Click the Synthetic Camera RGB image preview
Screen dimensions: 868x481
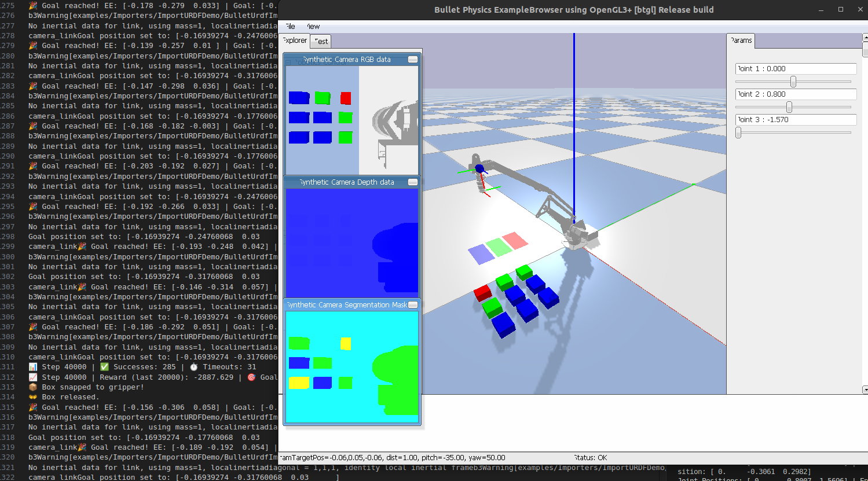[x=351, y=120]
